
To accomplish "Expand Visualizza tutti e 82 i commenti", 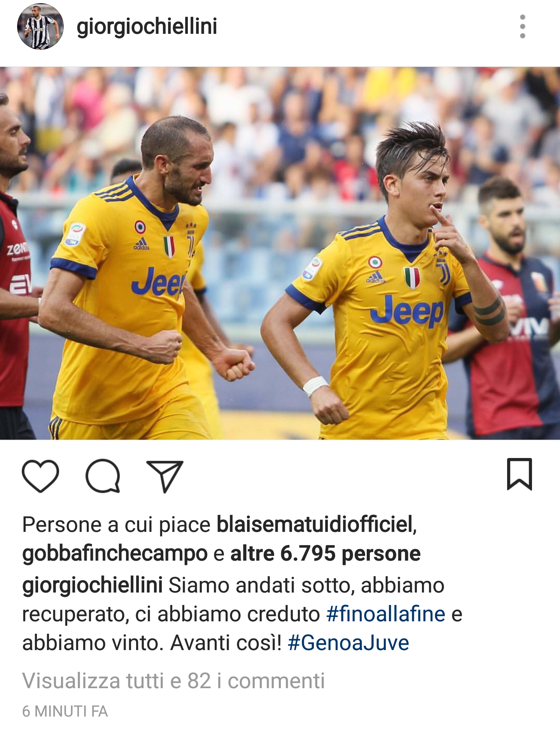I will [x=173, y=681].
